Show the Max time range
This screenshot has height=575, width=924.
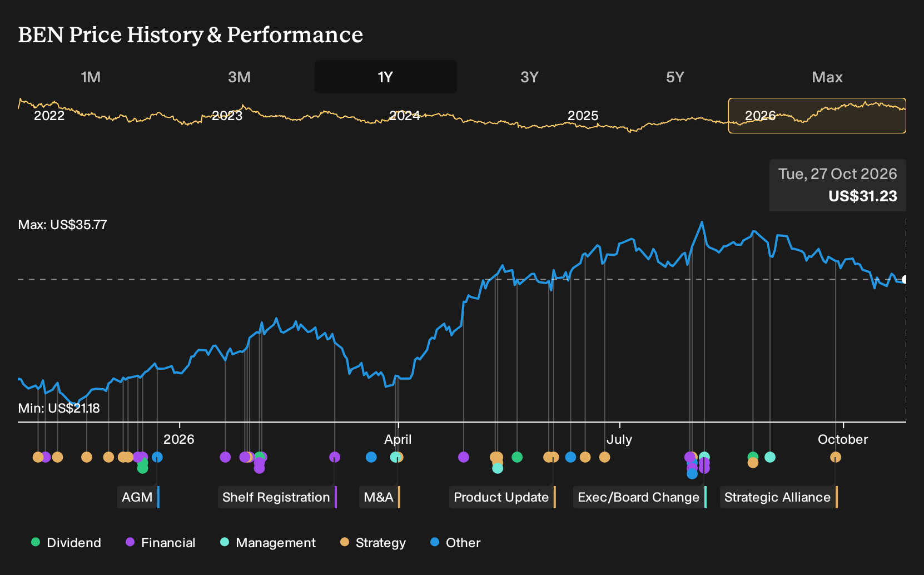pyautogui.click(x=827, y=77)
